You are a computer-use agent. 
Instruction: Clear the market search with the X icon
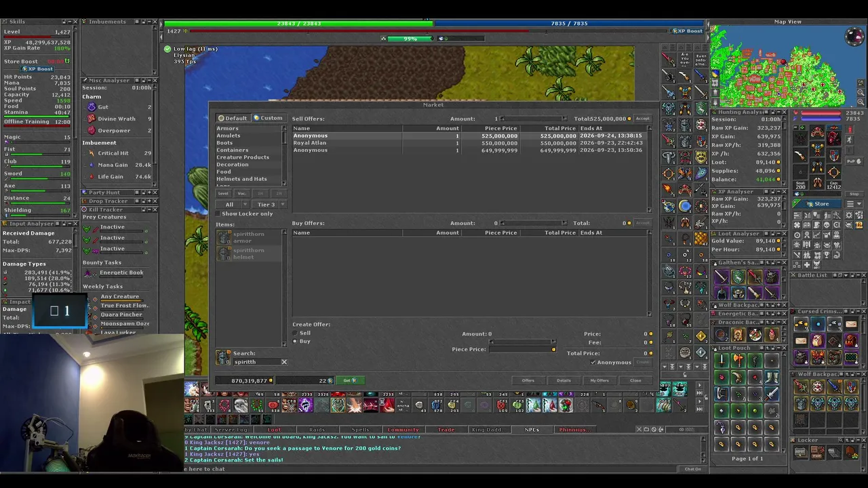[284, 362]
